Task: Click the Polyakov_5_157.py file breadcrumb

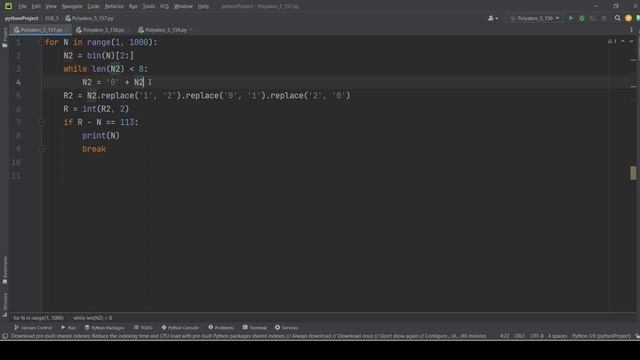Action: pos(89,18)
